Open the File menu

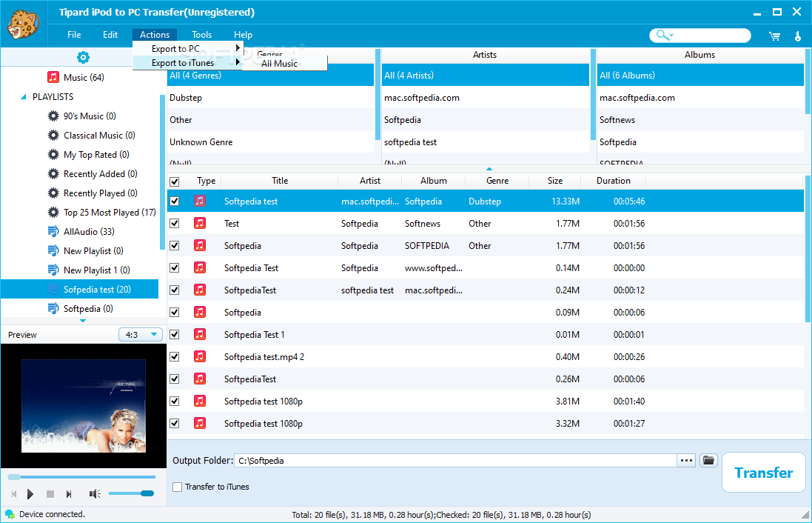coord(74,35)
